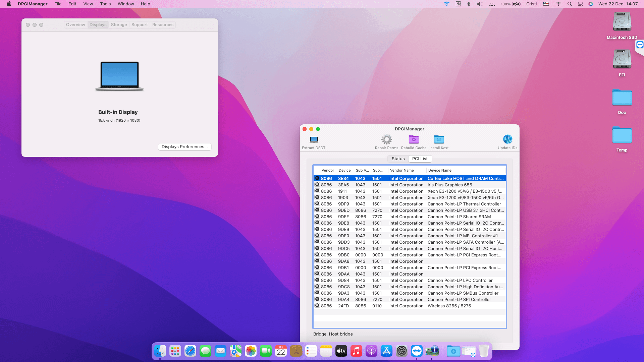The image size is (644, 362).
Task: Open the View menu
Action: 88,4
